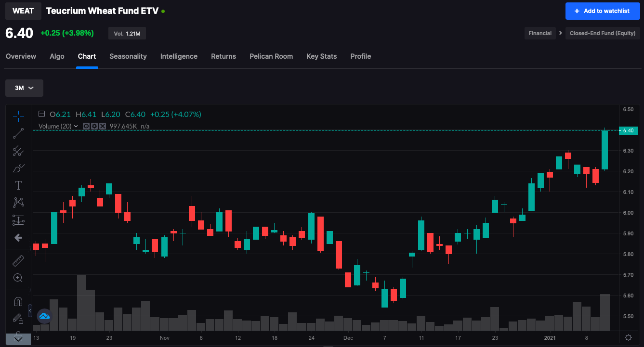Viewport: 644px width, 347px height.
Task: Select the brush drawing tool
Action: [18, 168]
